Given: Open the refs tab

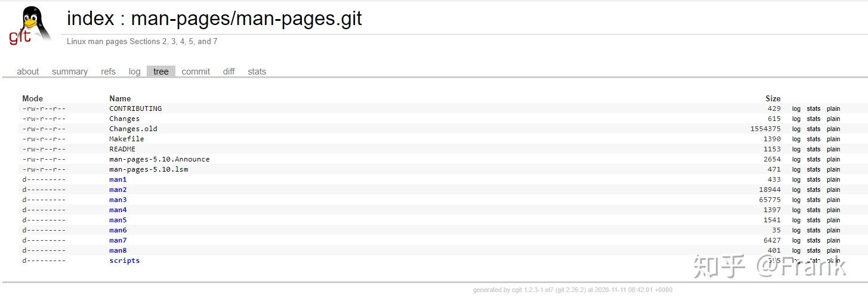Looking at the screenshot, I should [x=108, y=72].
